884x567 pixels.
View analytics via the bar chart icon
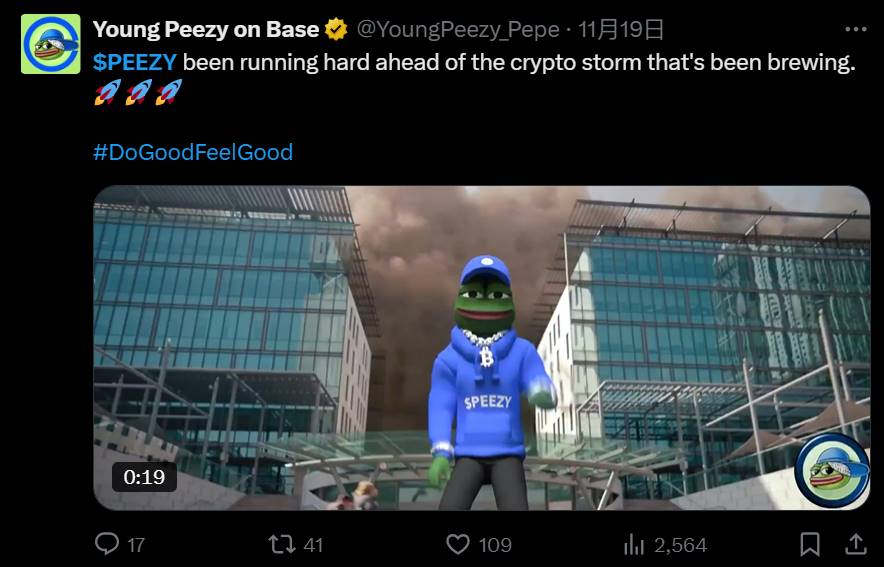click(x=634, y=545)
